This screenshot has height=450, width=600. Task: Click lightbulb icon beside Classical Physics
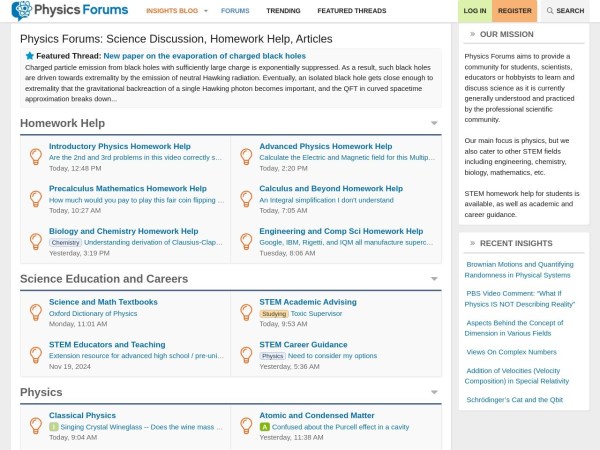click(34, 425)
